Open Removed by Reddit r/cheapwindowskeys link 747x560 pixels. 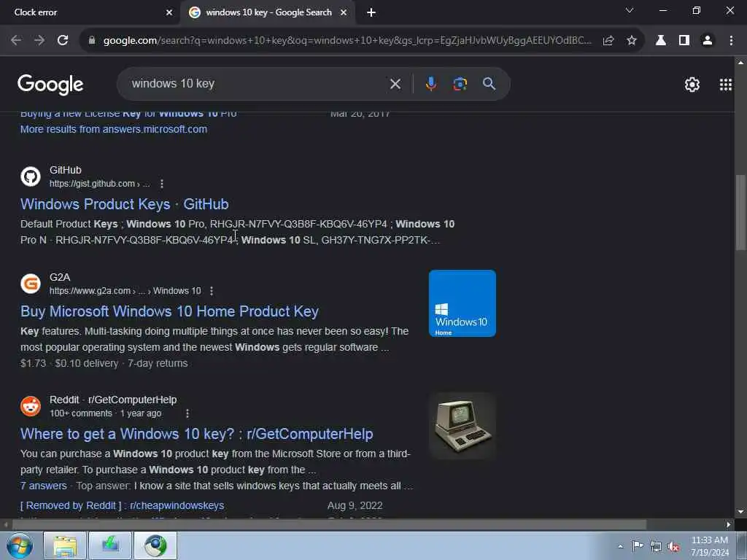[122, 505]
